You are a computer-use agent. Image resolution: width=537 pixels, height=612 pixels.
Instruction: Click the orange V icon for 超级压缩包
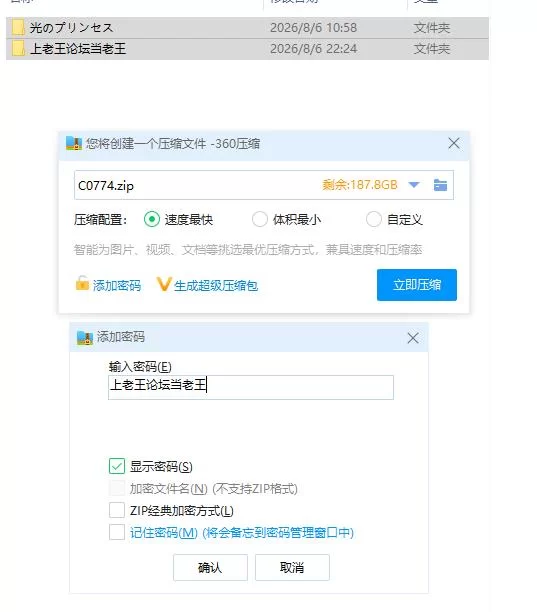164,284
